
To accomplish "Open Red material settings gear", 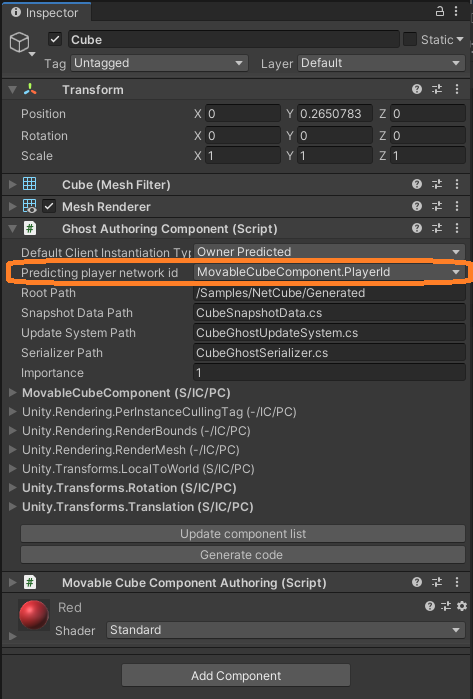I will 462,606.
